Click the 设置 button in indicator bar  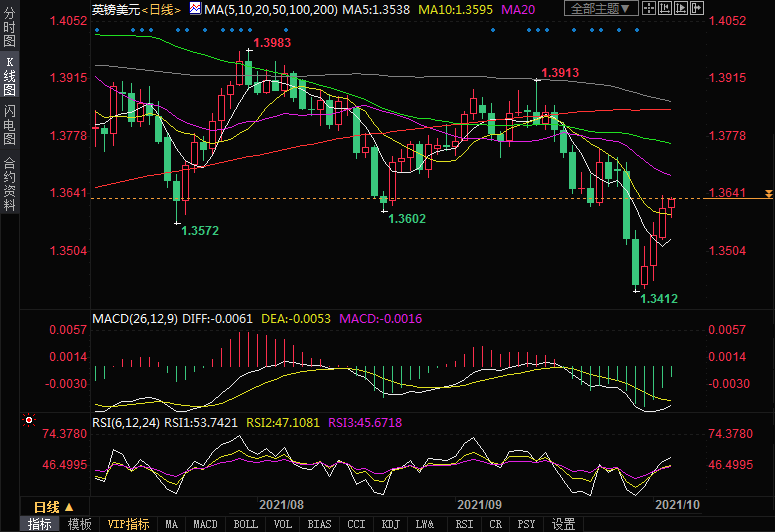563,524
